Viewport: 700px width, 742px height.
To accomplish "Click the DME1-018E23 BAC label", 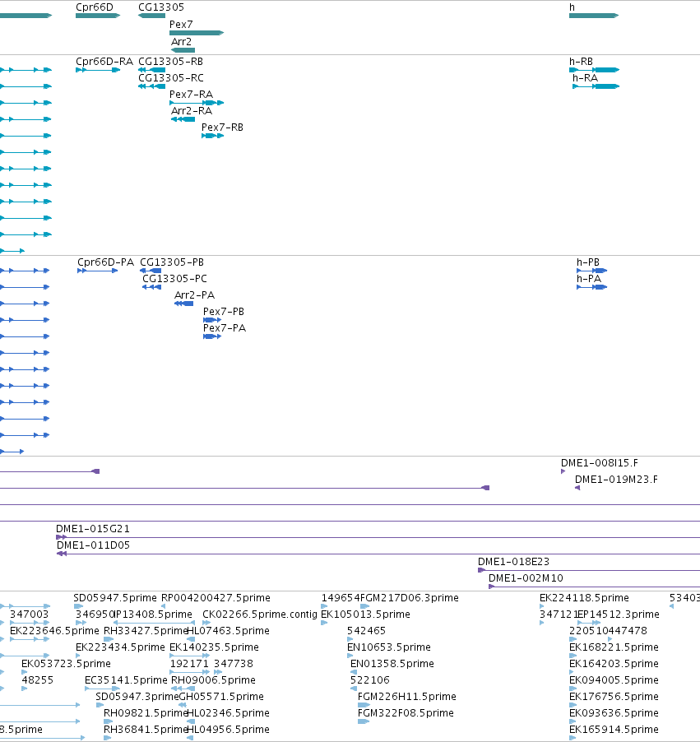I will tap(513, 562).
